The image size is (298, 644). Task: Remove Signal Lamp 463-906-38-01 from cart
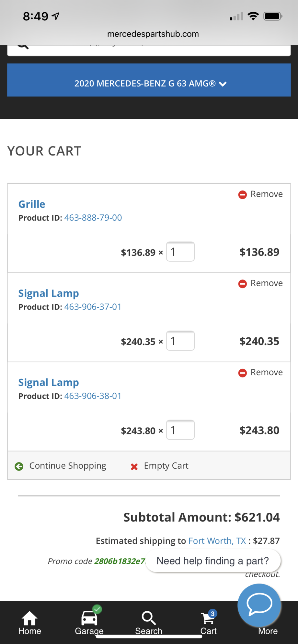[x=261, y=372]
